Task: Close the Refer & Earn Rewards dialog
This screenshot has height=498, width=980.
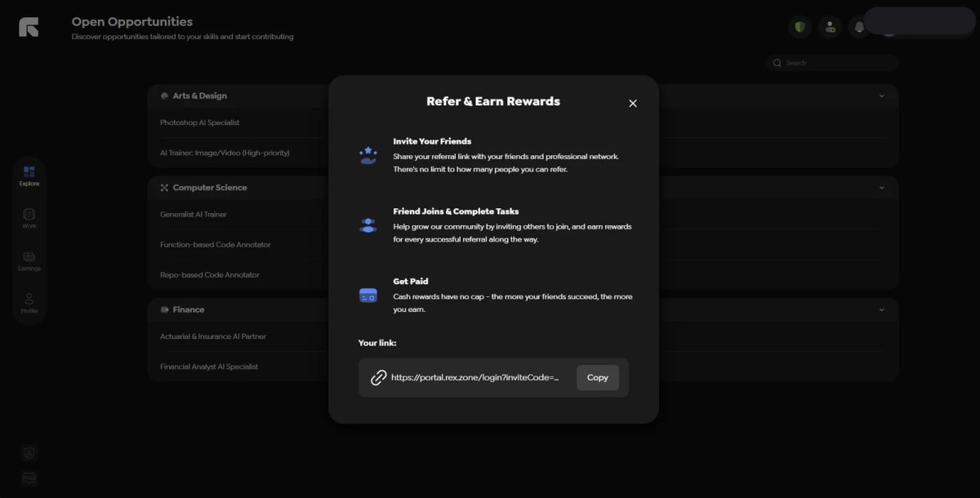Action: 633,104
